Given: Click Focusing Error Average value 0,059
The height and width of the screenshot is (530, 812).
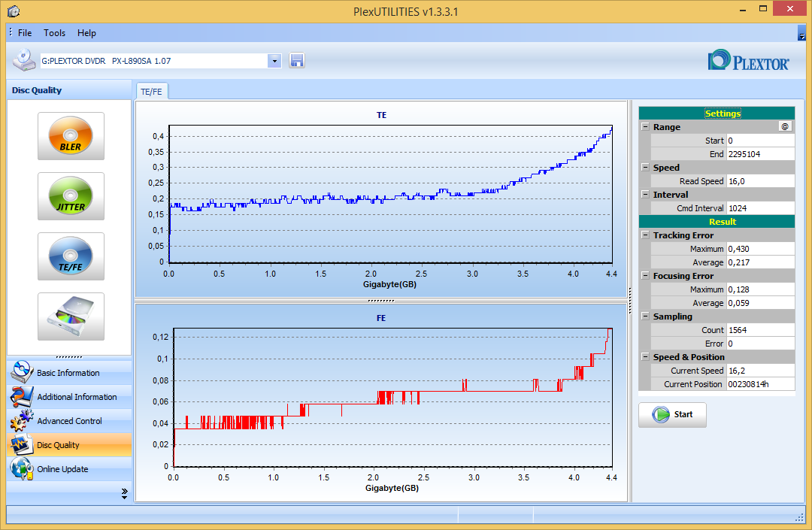Looking at the screenshot, I should pyautogui.click(x=760, y=303).
